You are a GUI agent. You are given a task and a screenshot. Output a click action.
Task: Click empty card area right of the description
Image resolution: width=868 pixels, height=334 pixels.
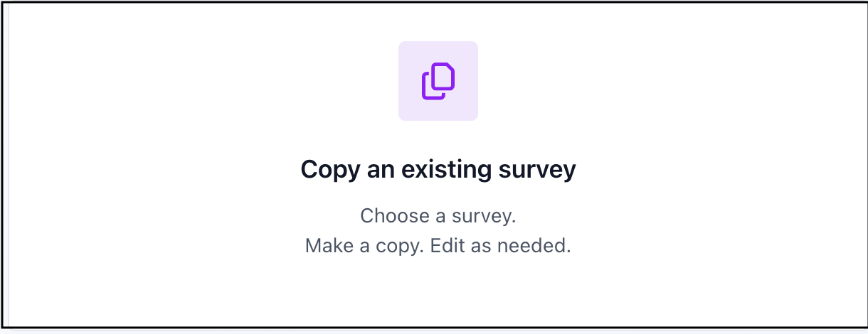click(711, 231)
